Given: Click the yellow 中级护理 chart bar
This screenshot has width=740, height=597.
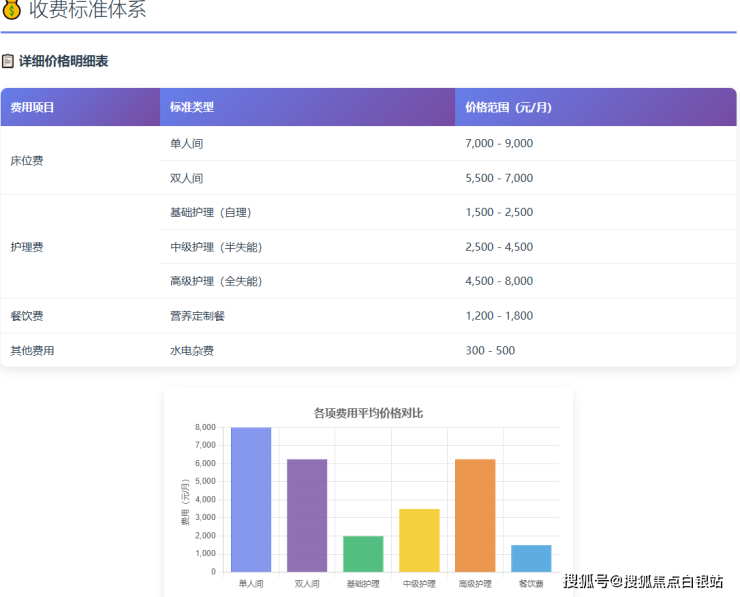Looking at the screenshot, I should coord(419,540).
